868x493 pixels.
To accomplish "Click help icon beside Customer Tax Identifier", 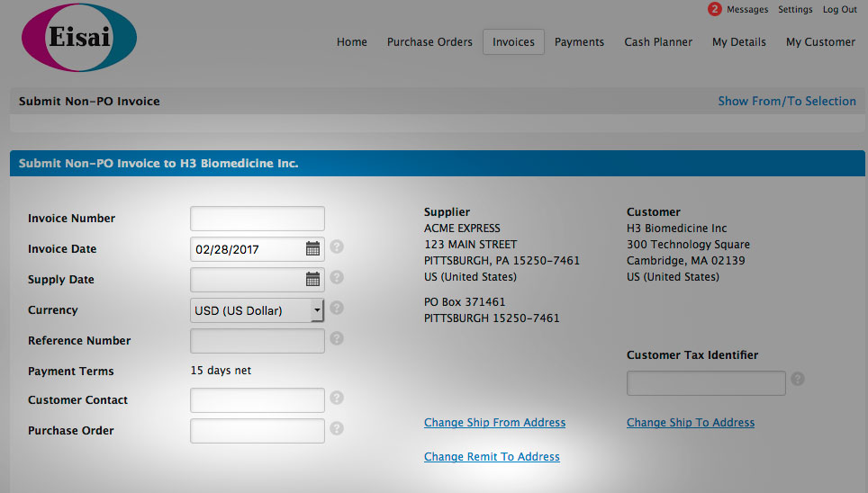I will 798,379.
